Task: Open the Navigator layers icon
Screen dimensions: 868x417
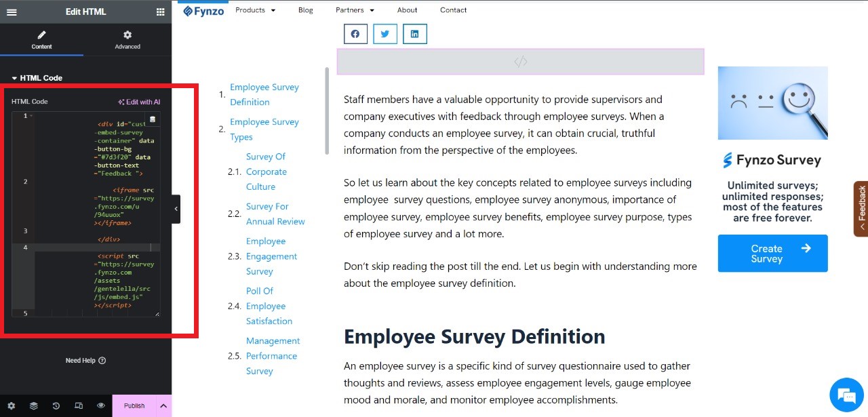Action: [34, 405]
